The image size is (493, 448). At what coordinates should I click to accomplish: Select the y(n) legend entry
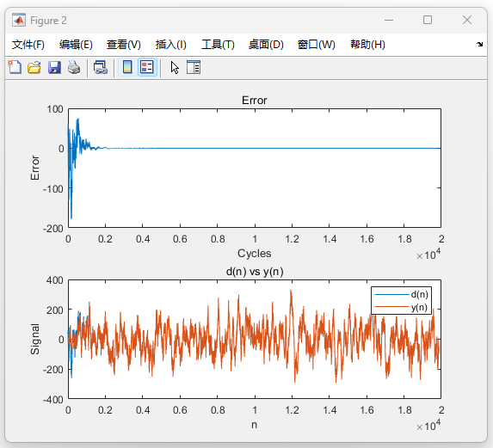[401, 307]
